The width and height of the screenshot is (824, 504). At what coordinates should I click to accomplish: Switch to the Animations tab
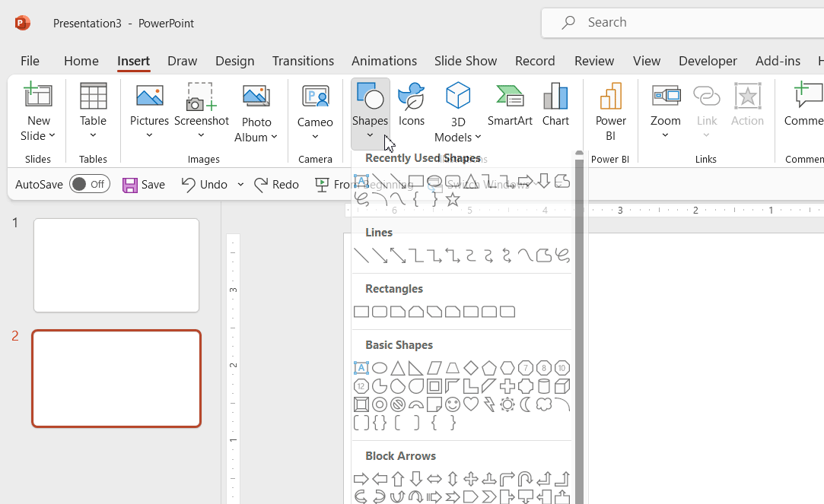[x=383, y=61]
